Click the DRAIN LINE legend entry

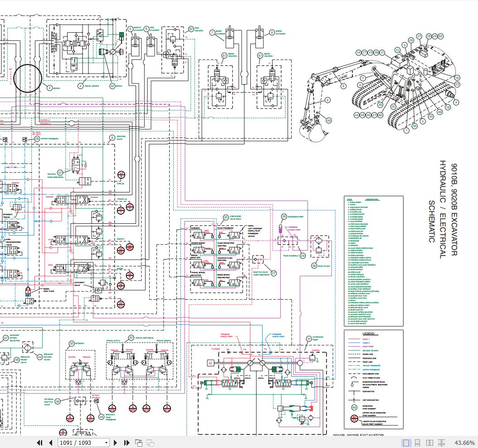[x=368, y=354]
